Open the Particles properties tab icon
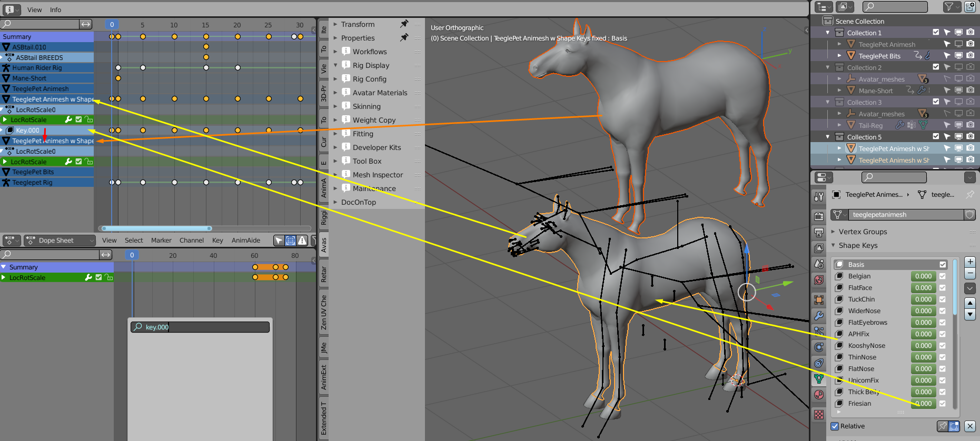 click(x=819, y=331)
